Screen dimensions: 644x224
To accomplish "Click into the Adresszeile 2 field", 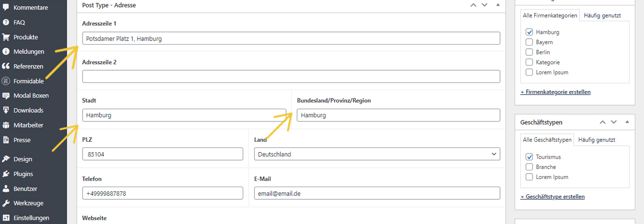I will (291, 76).
